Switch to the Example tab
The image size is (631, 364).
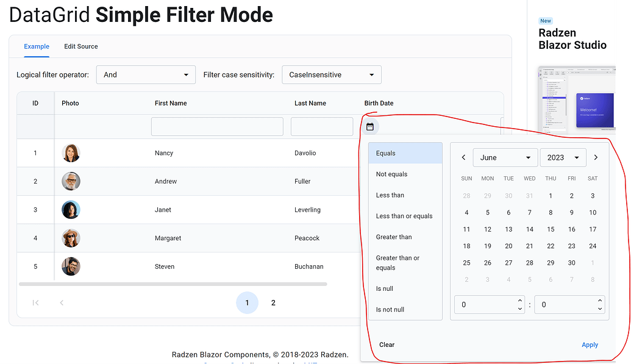(x=37, y=46)
